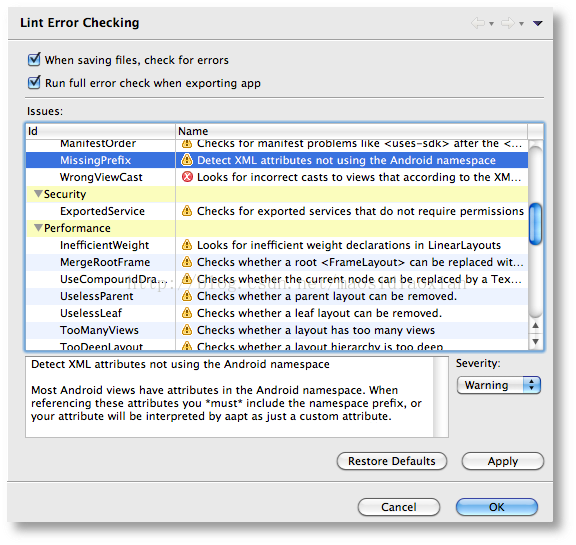
Task: Sort issues by the Name column header
Action: tap(352, 131)
